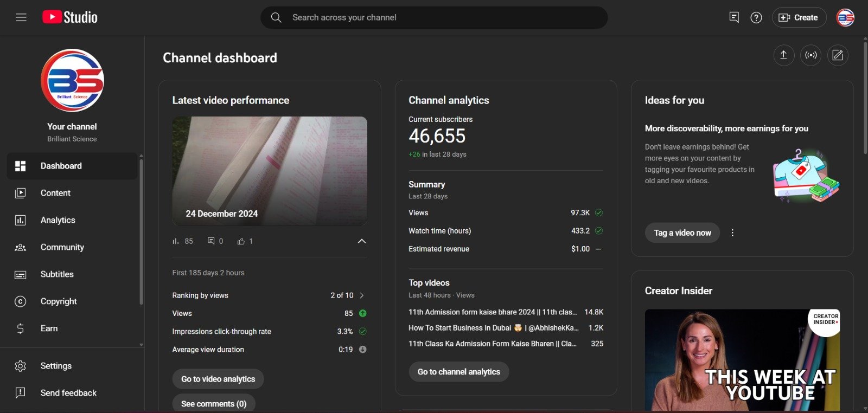The width and height of the screenshot is (868, 413).
Task: Open Settings in the sidebar
Action: (72, 366)
